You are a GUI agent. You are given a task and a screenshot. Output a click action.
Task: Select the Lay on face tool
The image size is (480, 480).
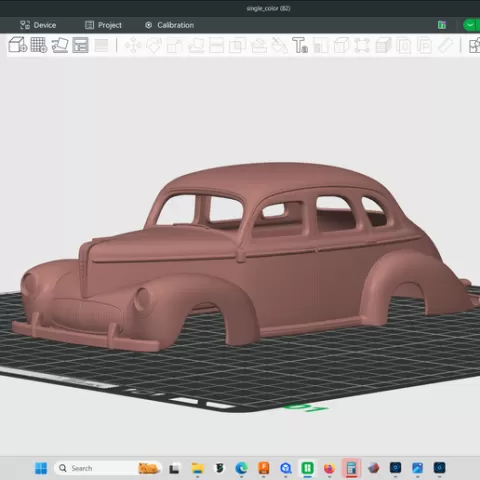(x=196, y=46)
